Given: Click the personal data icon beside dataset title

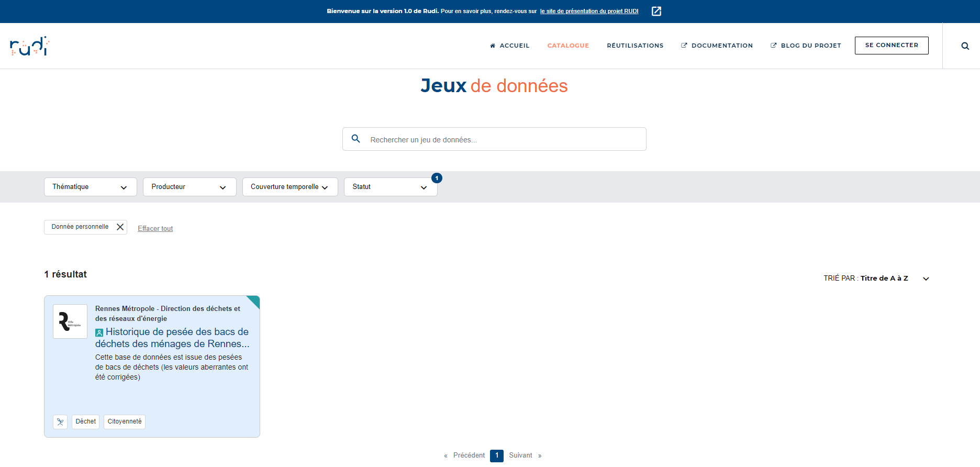Looking at the screenshot, I should (x=99, y=332).
